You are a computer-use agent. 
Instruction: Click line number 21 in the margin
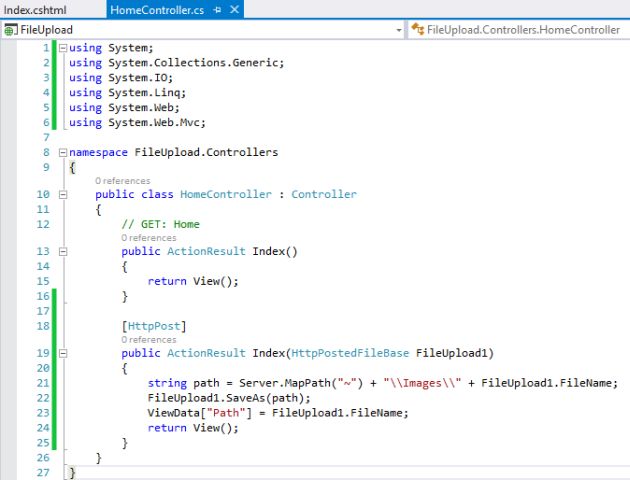(x=43, y=383)
